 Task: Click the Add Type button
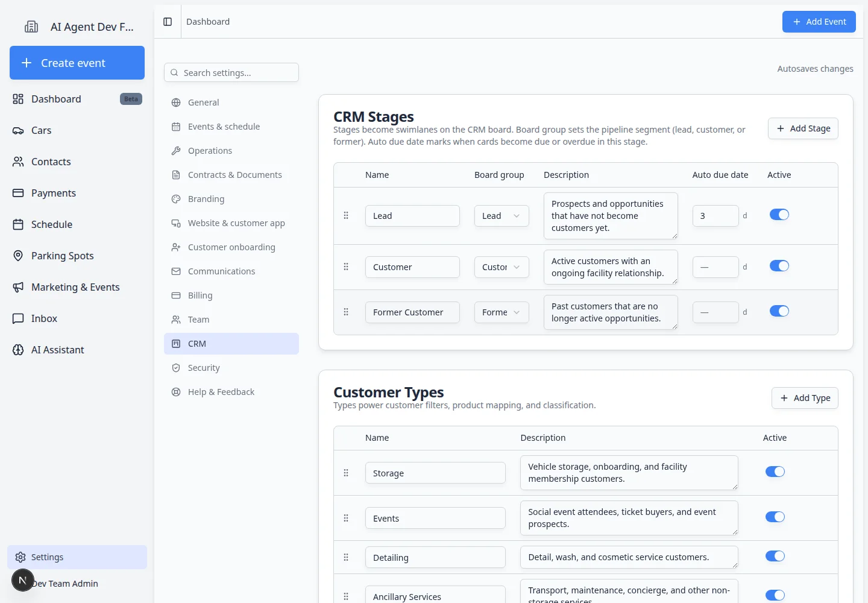pyautogui.click(x=805, y=398)
